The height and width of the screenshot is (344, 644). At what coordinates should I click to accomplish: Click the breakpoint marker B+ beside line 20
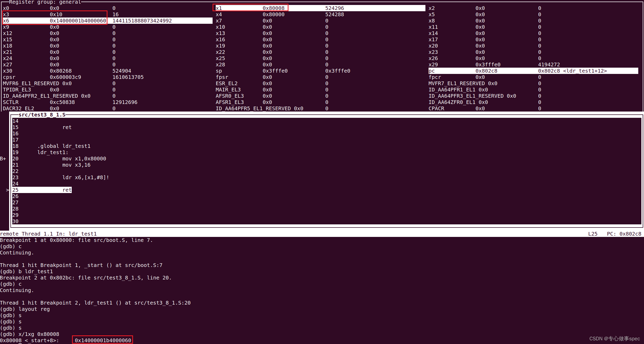pos(3,159)
